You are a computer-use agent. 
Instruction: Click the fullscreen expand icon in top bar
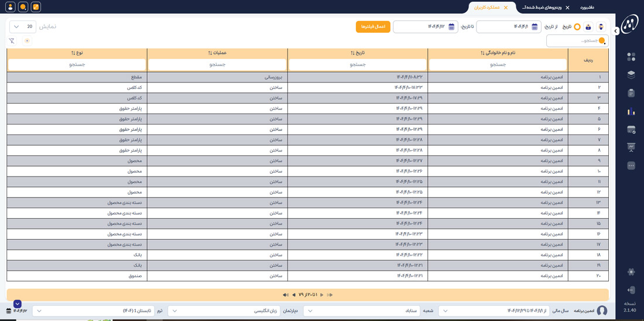point(36,7)
